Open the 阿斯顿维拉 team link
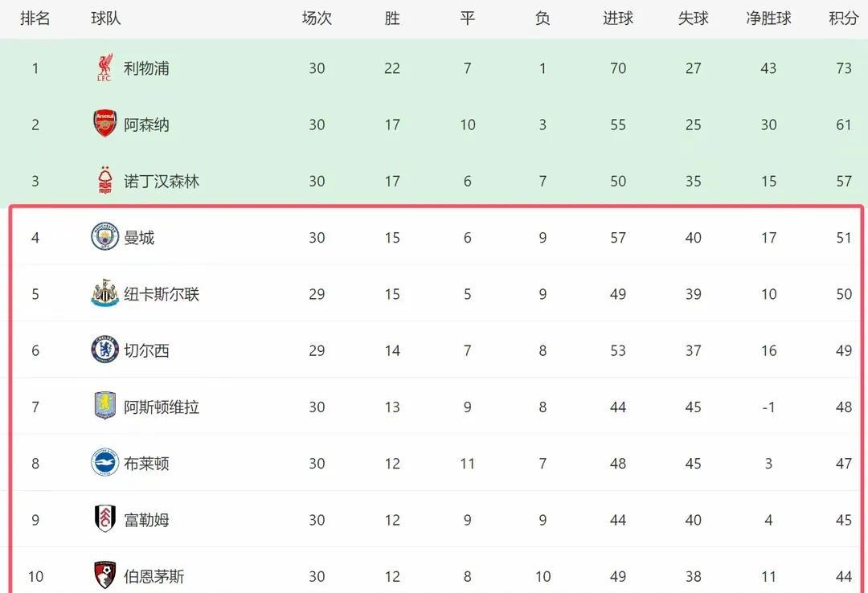Image resolution: width=868 pixels, height=593 pixels. (x=161, y=407)
